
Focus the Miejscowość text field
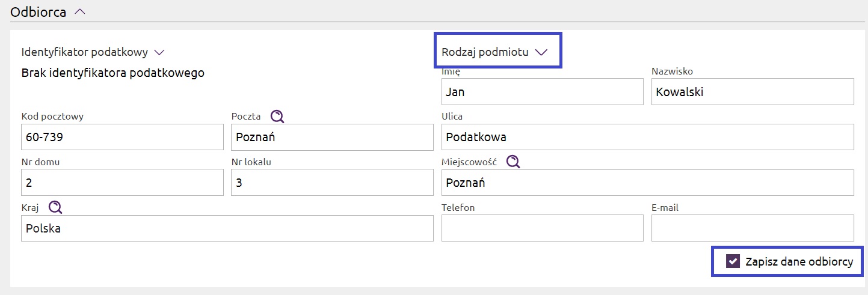(647, 183)
